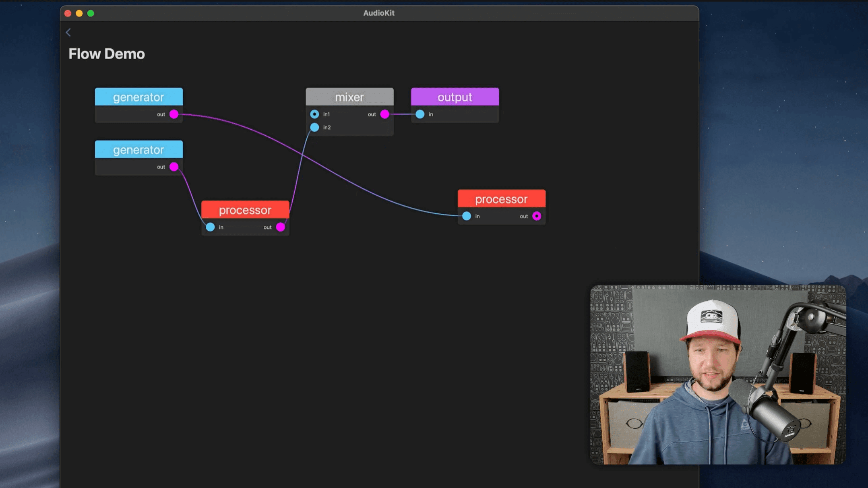The height and width of the screenshot is (488, 868).
Task: Select the mixer node title bar
Action: tap(349, 97)
